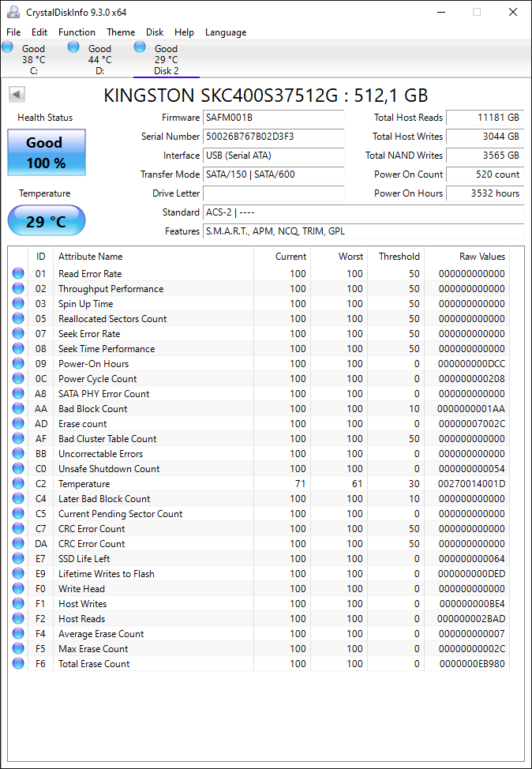Click the Threshold column header
This screenshot has height=769, width=532.
click(395, 257)
